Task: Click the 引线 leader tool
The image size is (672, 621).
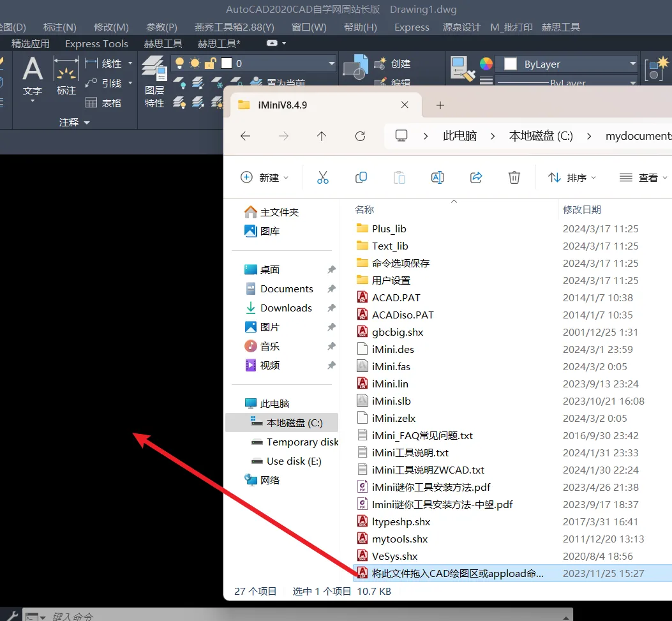Action: click(104, 83)
